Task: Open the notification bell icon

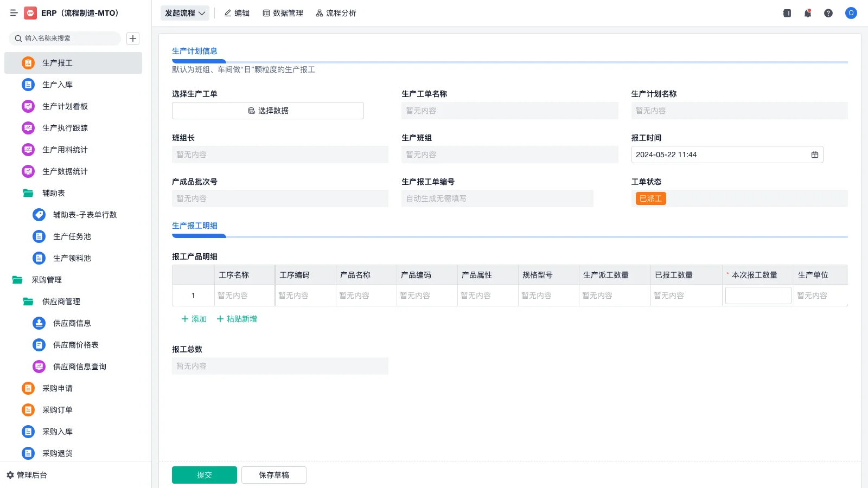Action: tap(808, 13)
